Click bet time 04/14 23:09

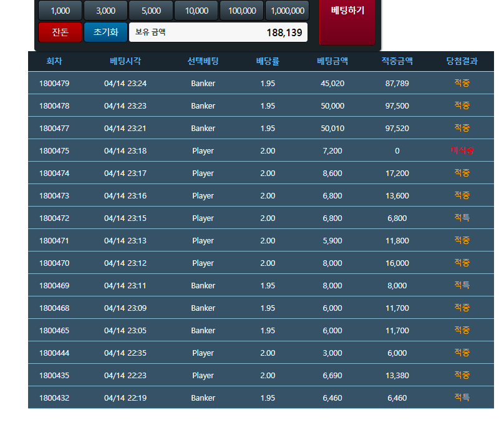pos(125,308)
